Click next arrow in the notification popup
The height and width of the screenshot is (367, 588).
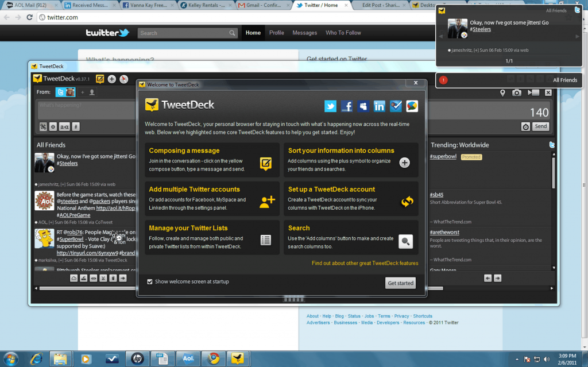pos(578,36)
